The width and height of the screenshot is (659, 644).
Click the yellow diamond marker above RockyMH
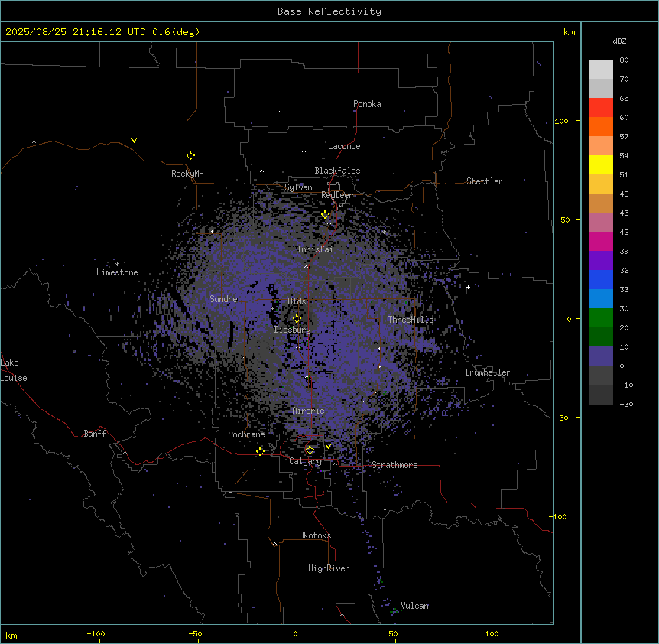(x=190, y=156)
